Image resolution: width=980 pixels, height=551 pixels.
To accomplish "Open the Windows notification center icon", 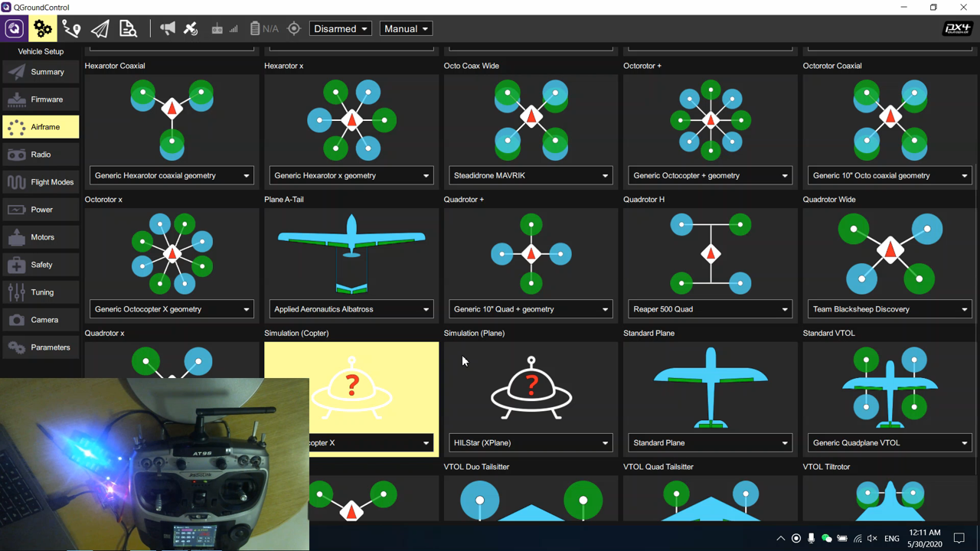I will [x=959, y=538].
